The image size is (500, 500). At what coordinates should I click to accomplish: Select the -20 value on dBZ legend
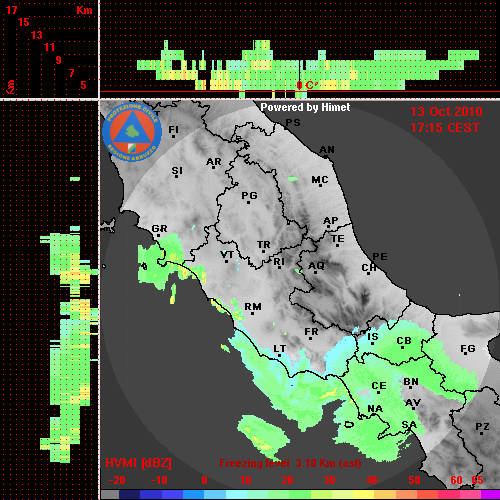(x=117, y=480)
